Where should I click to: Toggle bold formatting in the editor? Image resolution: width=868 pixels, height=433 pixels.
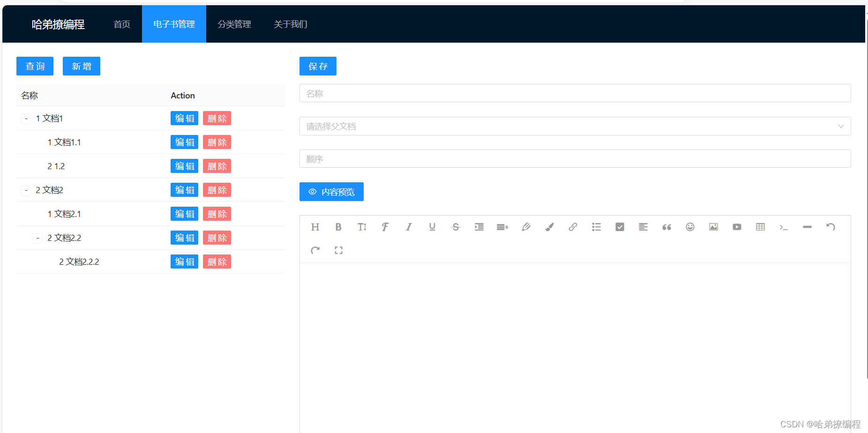pos(338,227)
